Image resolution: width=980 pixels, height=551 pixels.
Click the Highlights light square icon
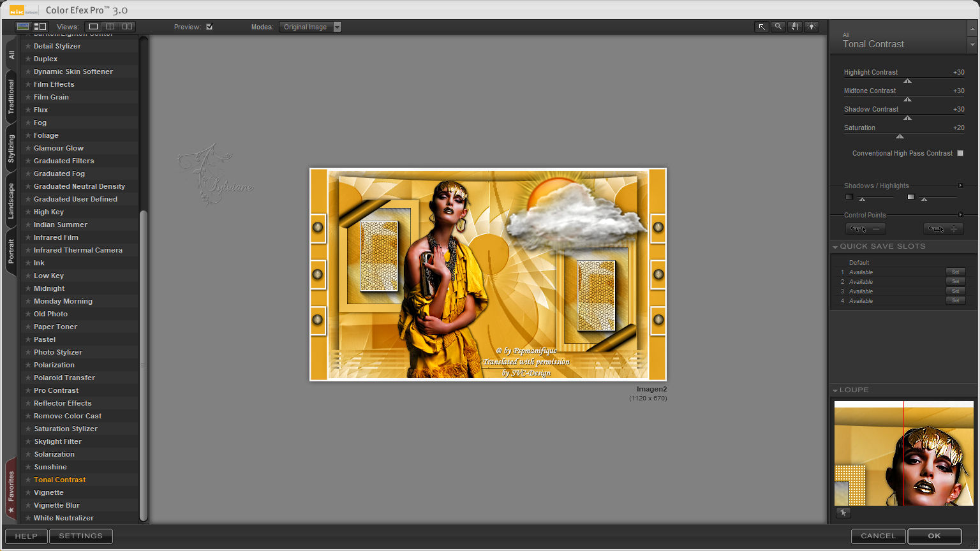(911, 197)
